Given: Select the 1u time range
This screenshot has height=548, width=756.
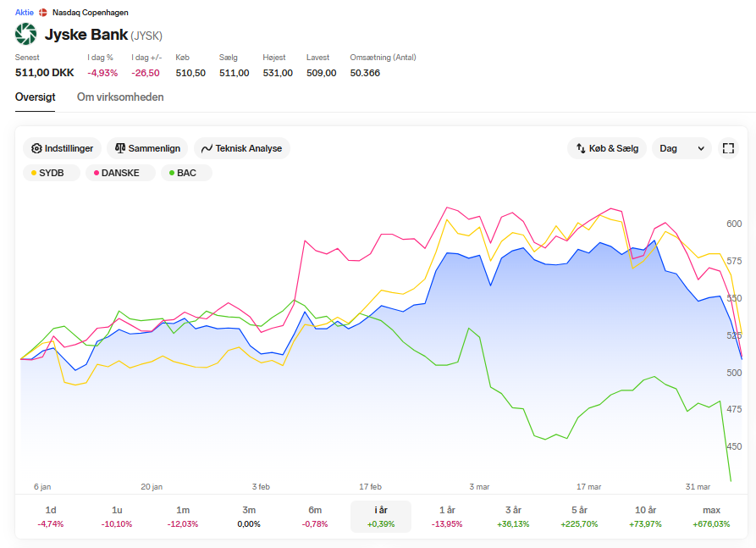Looking at the screenshot, I should point(117,516).
